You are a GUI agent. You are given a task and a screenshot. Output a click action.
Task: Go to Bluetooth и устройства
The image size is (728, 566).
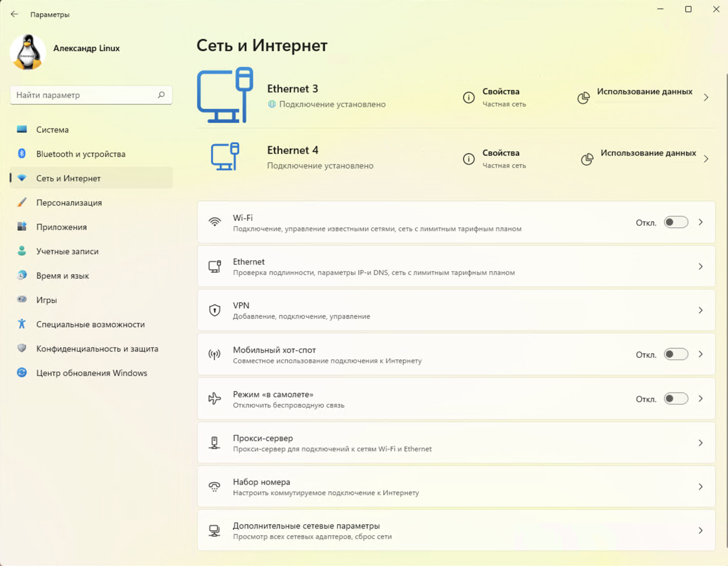(91, 153)
